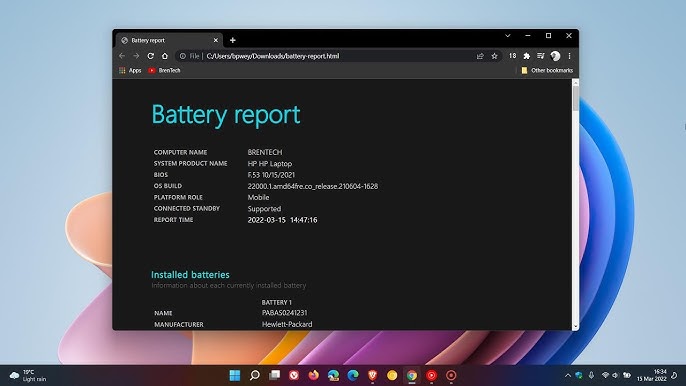Viewport: 686px width, 386px height.
Task: Click the browser forward arrow
Action: 136,56
